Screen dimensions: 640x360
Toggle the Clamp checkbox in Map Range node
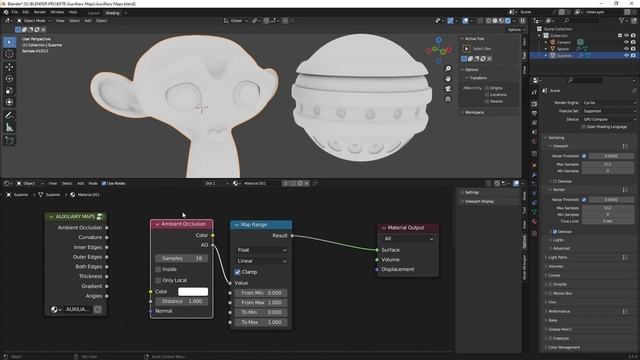pyautogui.click(x=237, y=272)
